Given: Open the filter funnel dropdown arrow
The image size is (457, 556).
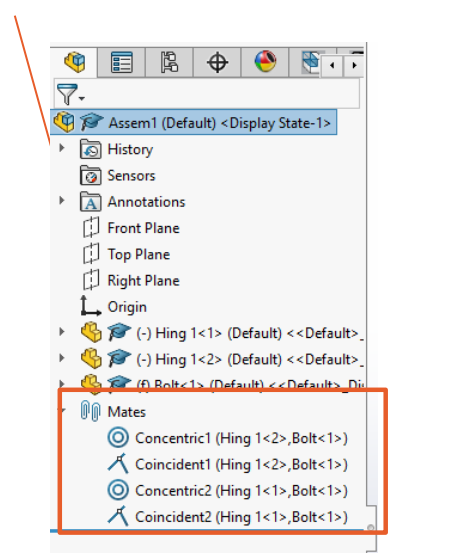Looking at the screenshot, I should coord(82,98).
